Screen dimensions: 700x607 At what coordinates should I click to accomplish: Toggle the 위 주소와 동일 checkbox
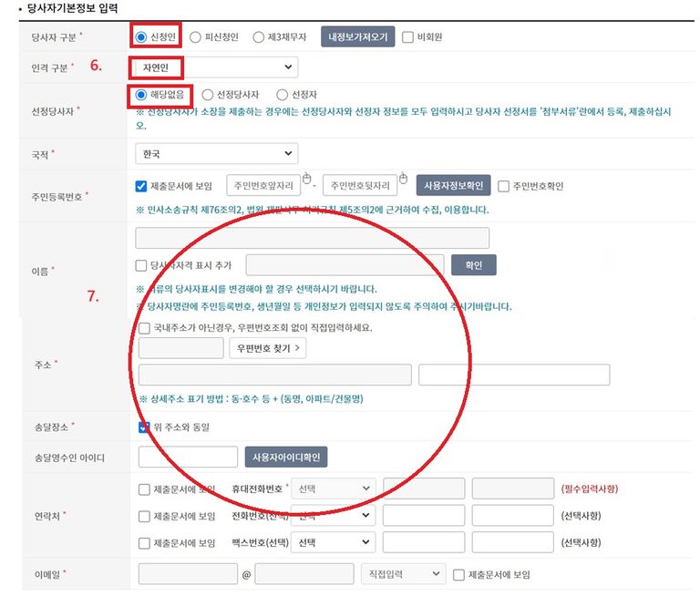coord(143,427)
